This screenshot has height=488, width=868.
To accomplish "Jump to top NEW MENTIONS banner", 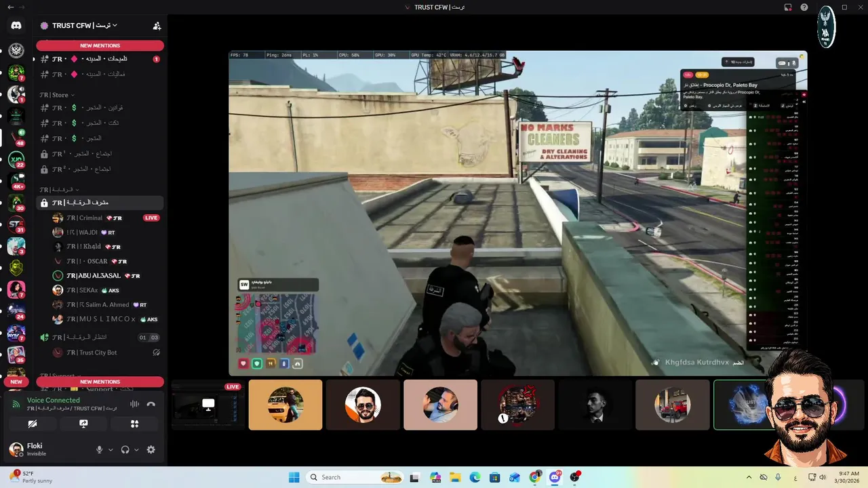I will click(100, 45).
